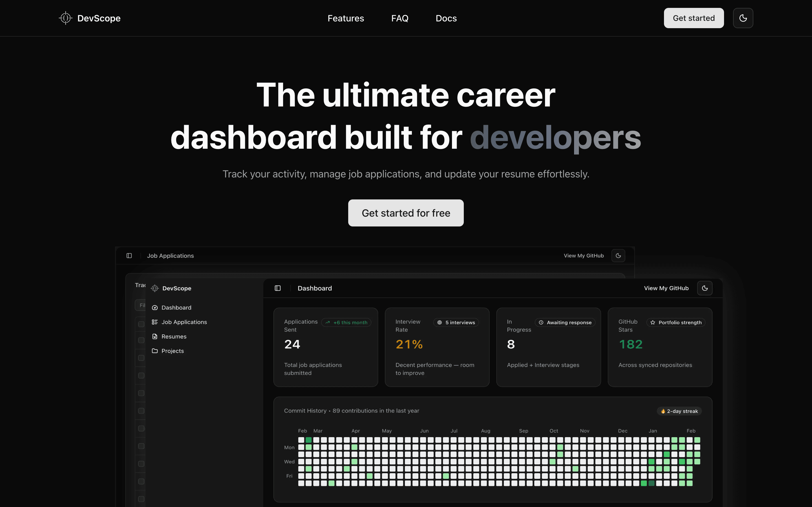
Task: Click the Get started for free button
Action: tap(406, 213)
